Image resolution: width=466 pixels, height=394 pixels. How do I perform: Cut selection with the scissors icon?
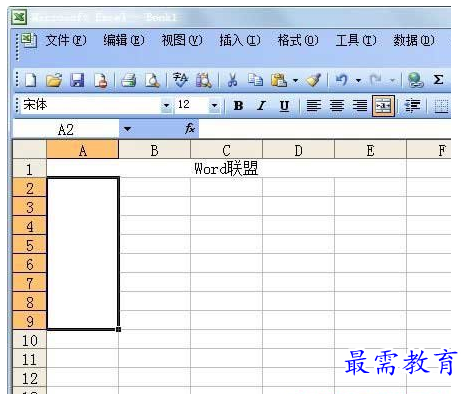click(232, 80)
